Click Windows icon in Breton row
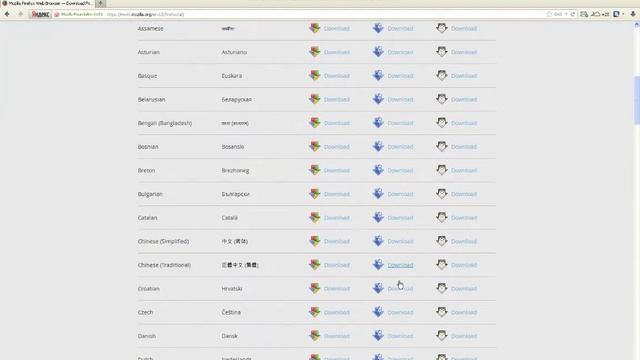Screen dimensions: 640x360 click(x=314, y=170)
